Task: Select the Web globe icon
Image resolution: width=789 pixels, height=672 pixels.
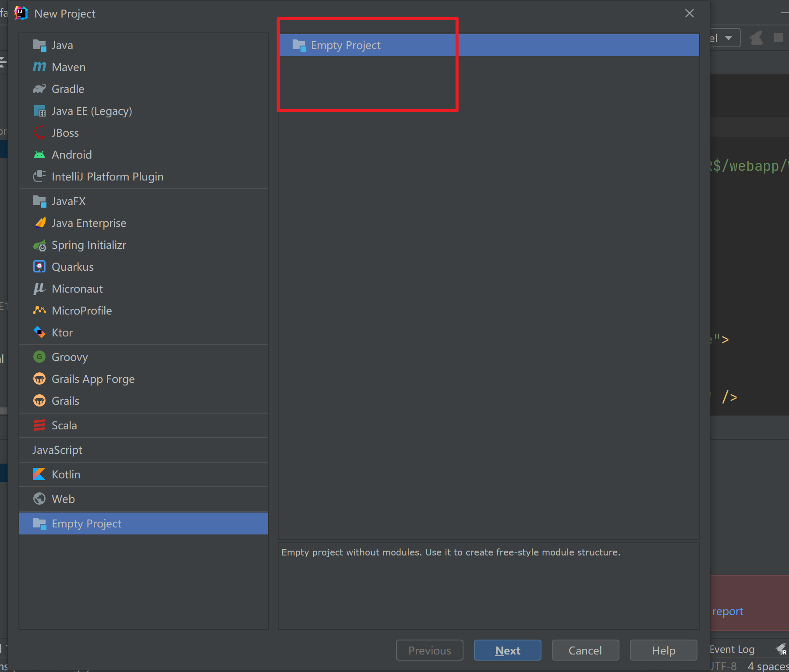Action: pyautogui.click(x=39, y=499)
